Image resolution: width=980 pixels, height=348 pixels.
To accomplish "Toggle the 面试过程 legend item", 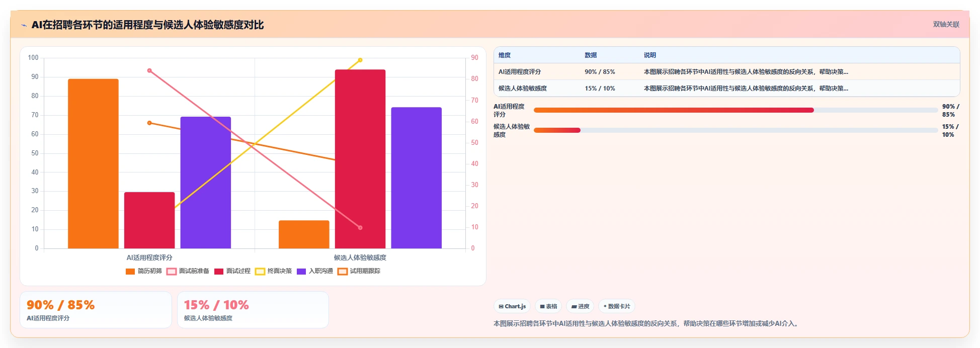I will [x=232, y=272].
